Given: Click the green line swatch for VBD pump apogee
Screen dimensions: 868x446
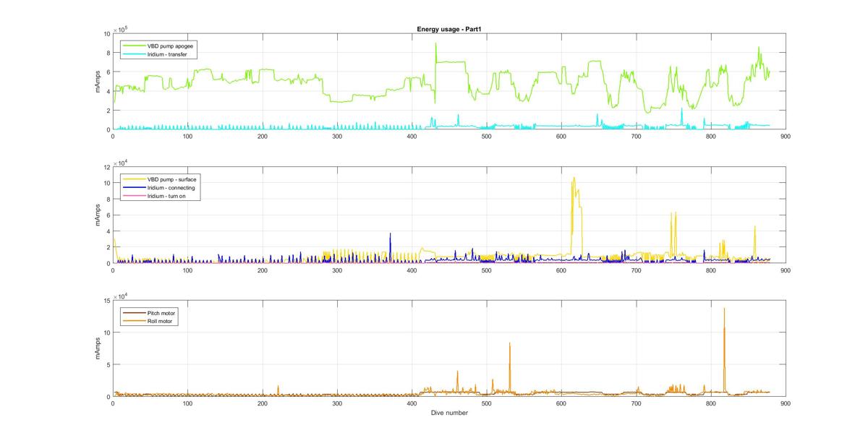Looking at the screenshot, I should (x=134, y=45).
